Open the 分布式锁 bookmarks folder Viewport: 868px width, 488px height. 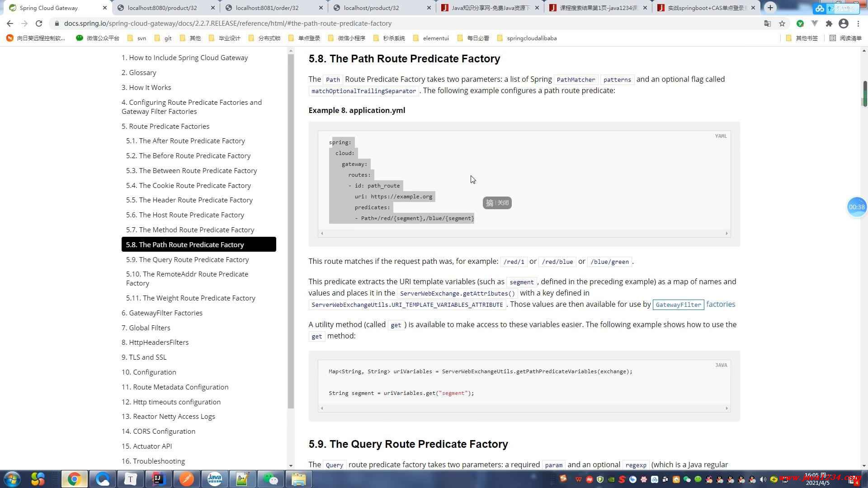click(x=264, y=38)
